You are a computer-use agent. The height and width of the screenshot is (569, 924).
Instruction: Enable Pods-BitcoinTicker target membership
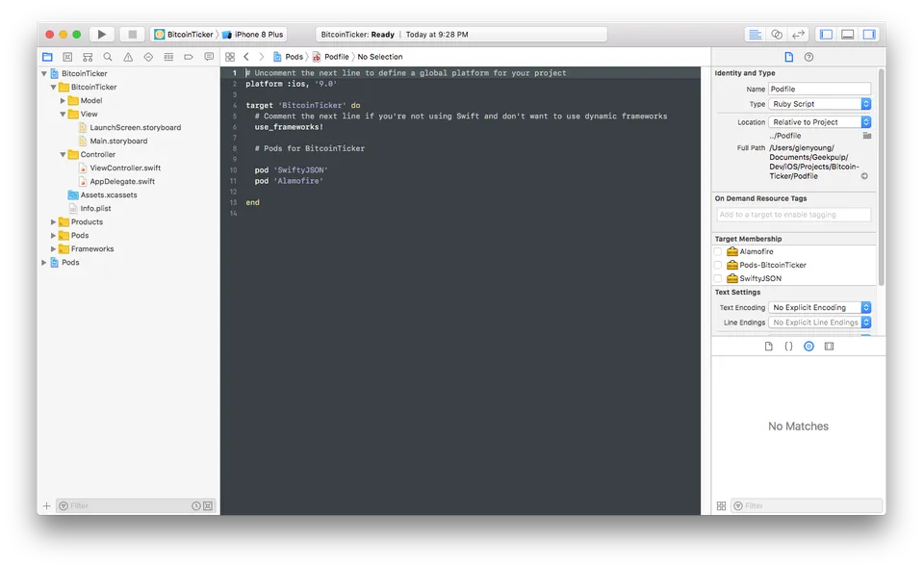(716, 265)
